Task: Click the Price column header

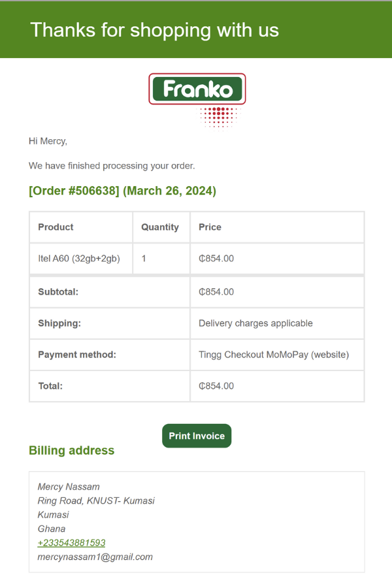Action: click(x=209, y=227)
